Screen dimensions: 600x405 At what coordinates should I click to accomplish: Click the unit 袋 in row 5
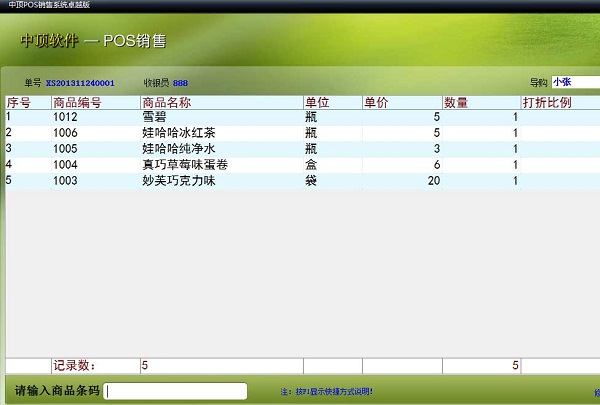tap(311, 181)
